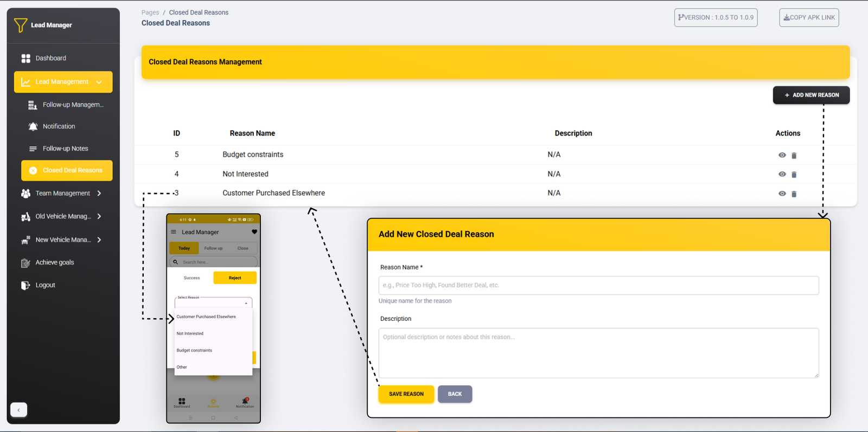Click the Notification bell icon in sidebar

coord(33,126)
